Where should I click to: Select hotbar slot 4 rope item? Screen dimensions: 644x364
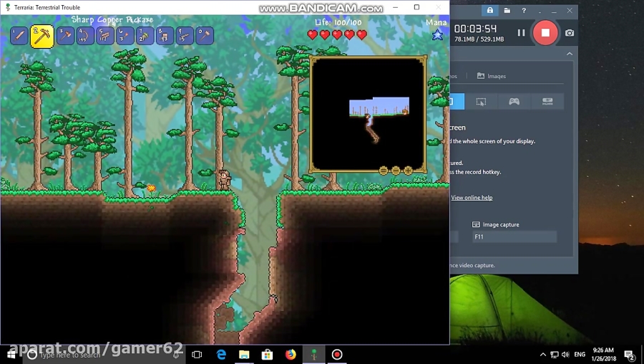pos(85,36)
